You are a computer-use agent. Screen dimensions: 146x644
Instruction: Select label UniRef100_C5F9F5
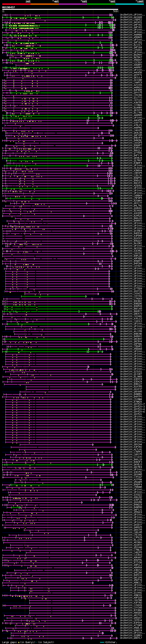(131, 198)
